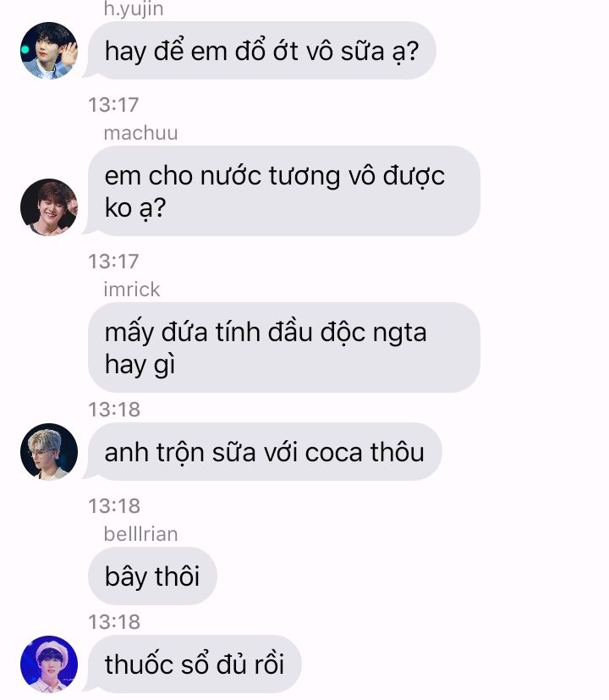The width and height of the screenshot is (609, 700).
Task: Tap the 13:18 timestamp above belllrian
Action: (x=114, y=506)
